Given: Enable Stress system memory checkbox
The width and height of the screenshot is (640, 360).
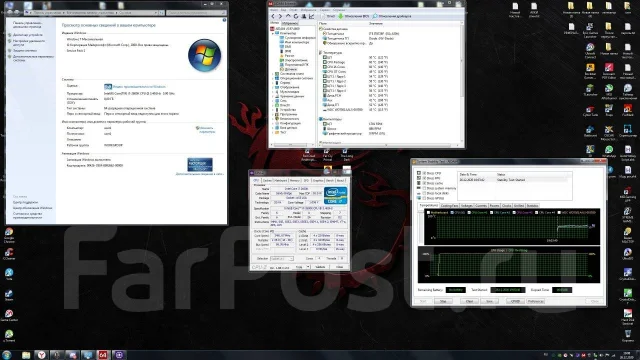Looking at the screenshot, I should coord(424,188).
